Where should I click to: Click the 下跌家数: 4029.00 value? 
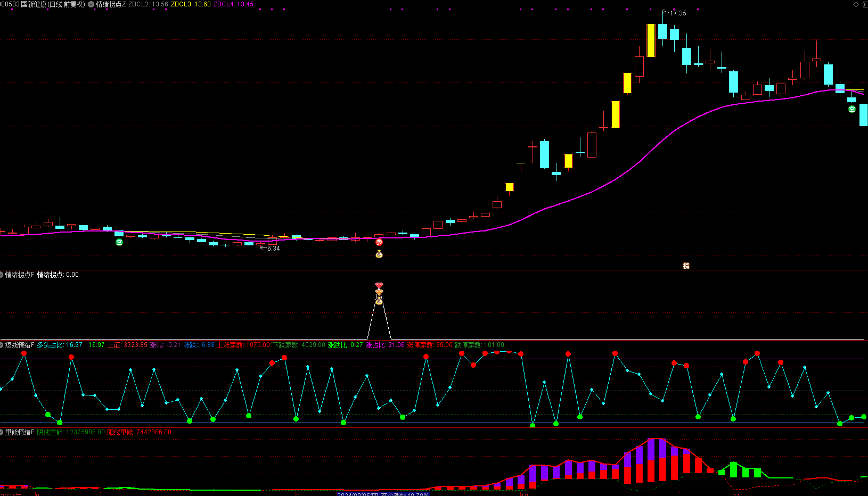299,345
